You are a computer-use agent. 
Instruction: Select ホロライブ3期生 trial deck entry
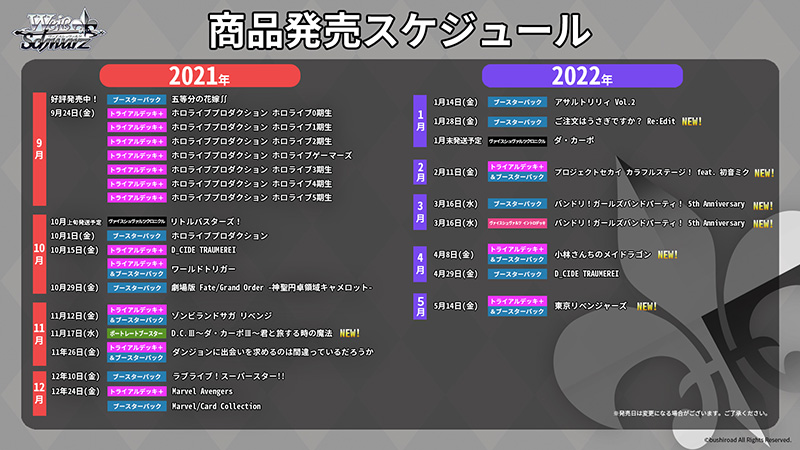pos(252,169)
